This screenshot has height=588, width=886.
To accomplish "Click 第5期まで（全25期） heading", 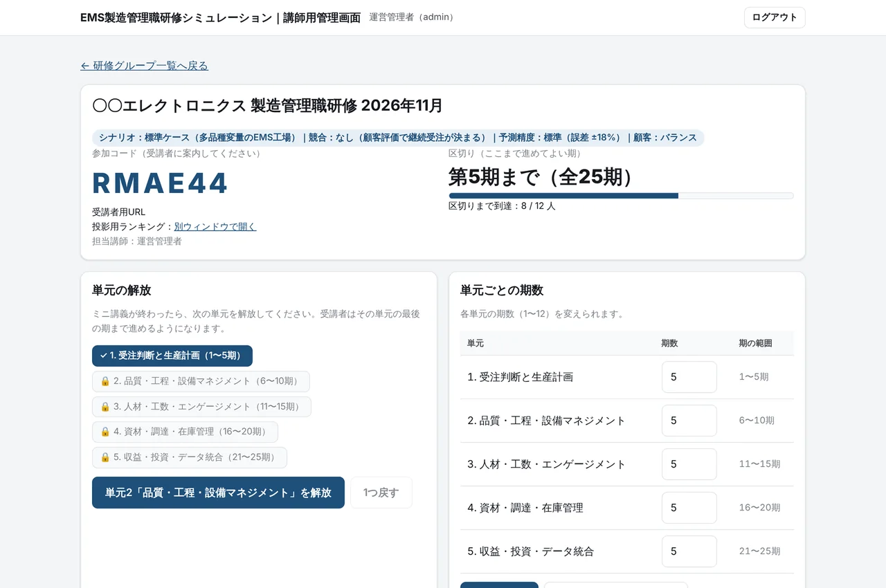I will click(x=541, y=177).
